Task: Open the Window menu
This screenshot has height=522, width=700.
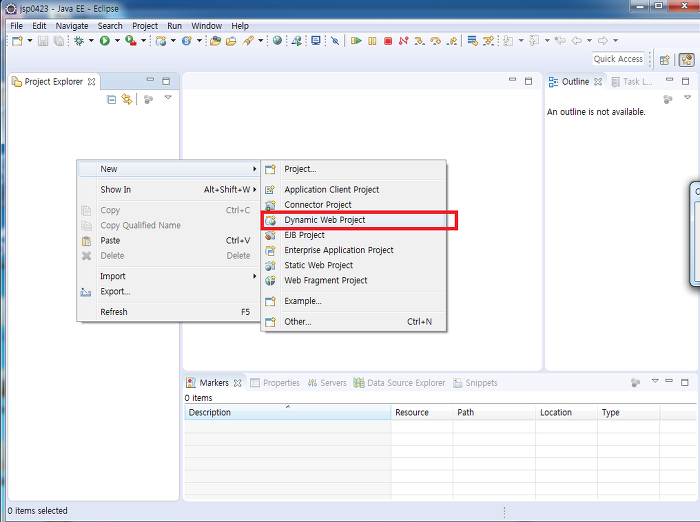Action: (x=206, y=26)
